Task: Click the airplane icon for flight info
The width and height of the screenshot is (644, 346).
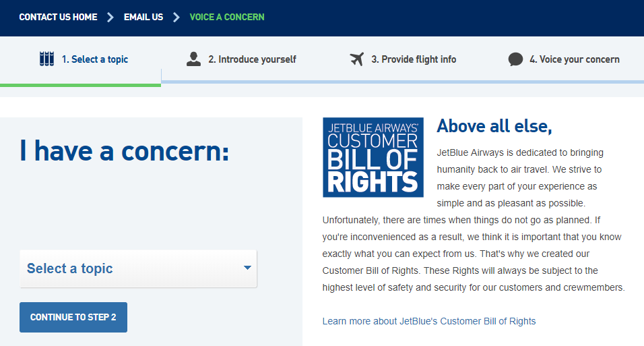Action: pyautogui.click(x=357, y=59)
